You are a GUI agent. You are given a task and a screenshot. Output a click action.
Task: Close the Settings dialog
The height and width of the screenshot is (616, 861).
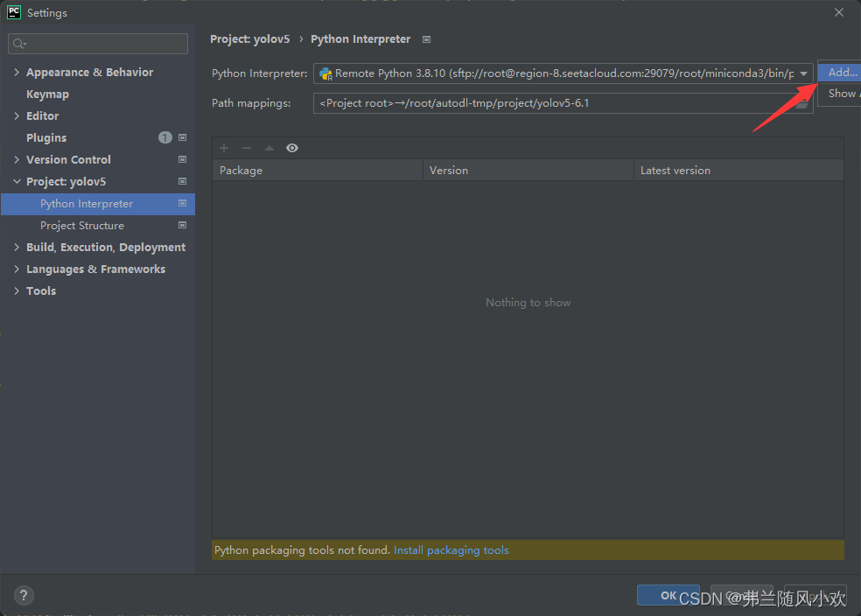tap(839, 12)
